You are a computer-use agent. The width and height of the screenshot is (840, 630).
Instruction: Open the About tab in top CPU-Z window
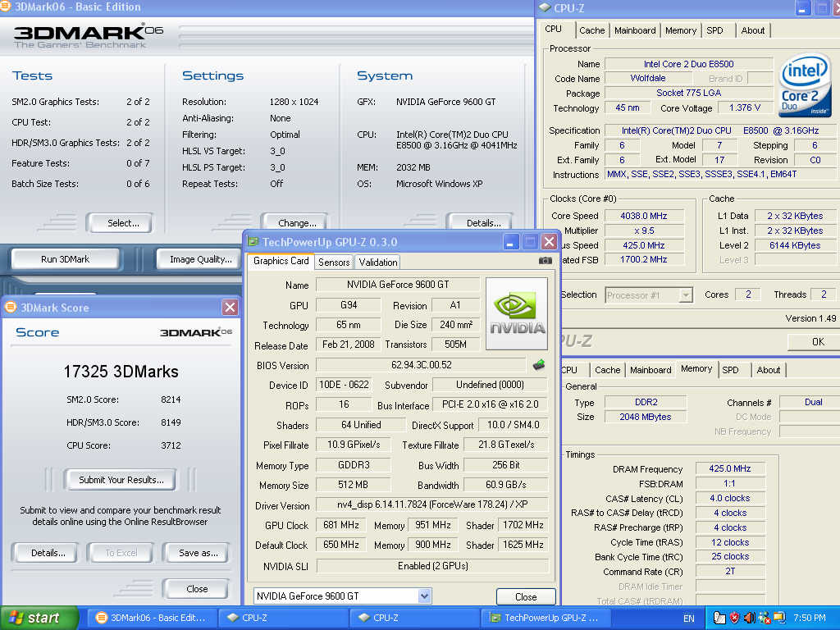pyautogui.click(x=753, y=30)
